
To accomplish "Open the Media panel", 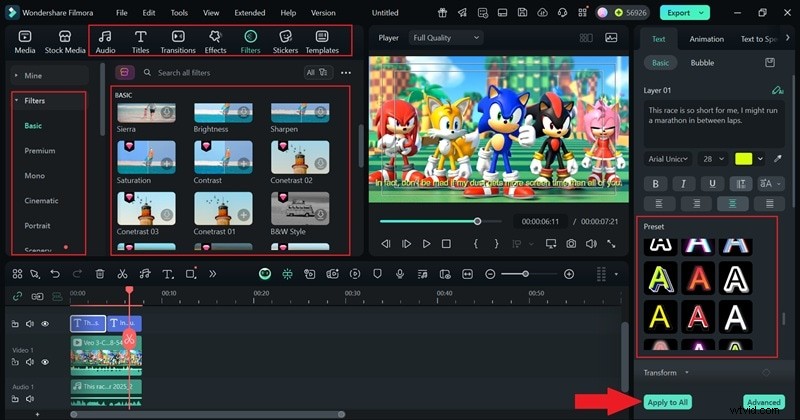I will (x=24, y=41).
